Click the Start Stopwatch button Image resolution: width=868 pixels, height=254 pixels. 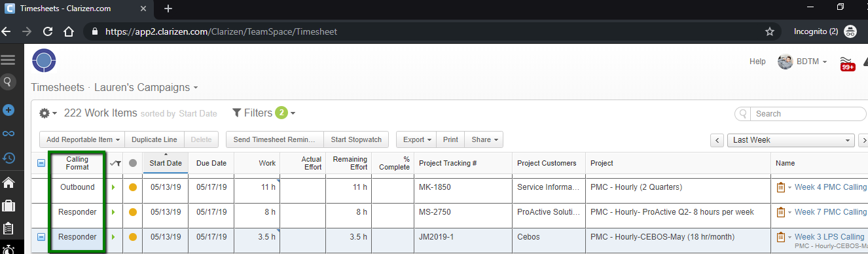click(x=357, y=139)
